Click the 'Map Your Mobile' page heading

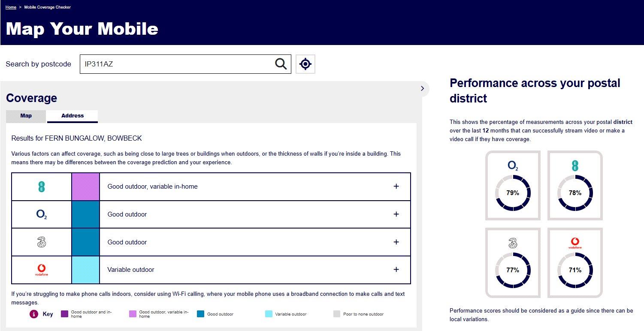click(82, 29)
